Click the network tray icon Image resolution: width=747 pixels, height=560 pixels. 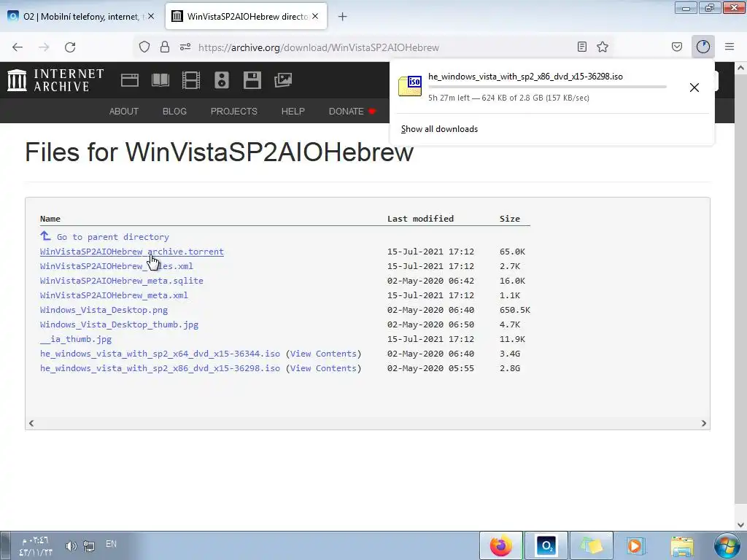(x=89, y=545)
